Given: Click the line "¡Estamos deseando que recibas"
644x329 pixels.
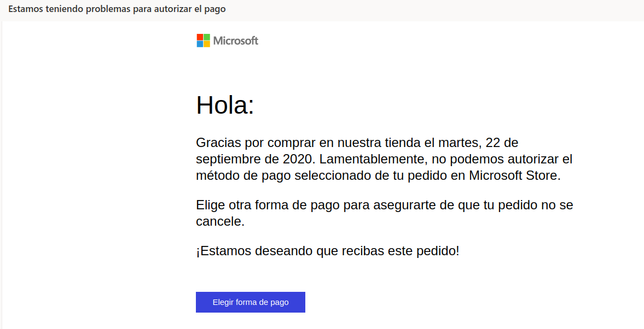Looking at the screenshot, I should [x=327, y=251].
